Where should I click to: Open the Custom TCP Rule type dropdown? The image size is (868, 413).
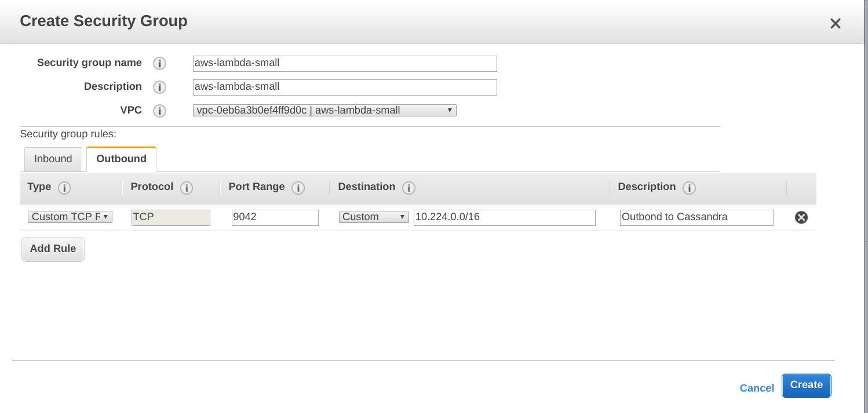click(70, 217)
